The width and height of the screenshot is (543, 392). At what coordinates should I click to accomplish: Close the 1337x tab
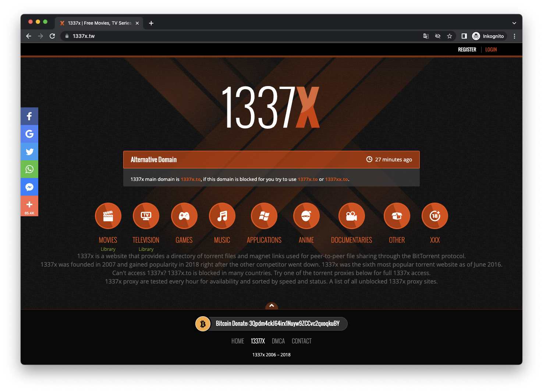[x=137, y=23]
